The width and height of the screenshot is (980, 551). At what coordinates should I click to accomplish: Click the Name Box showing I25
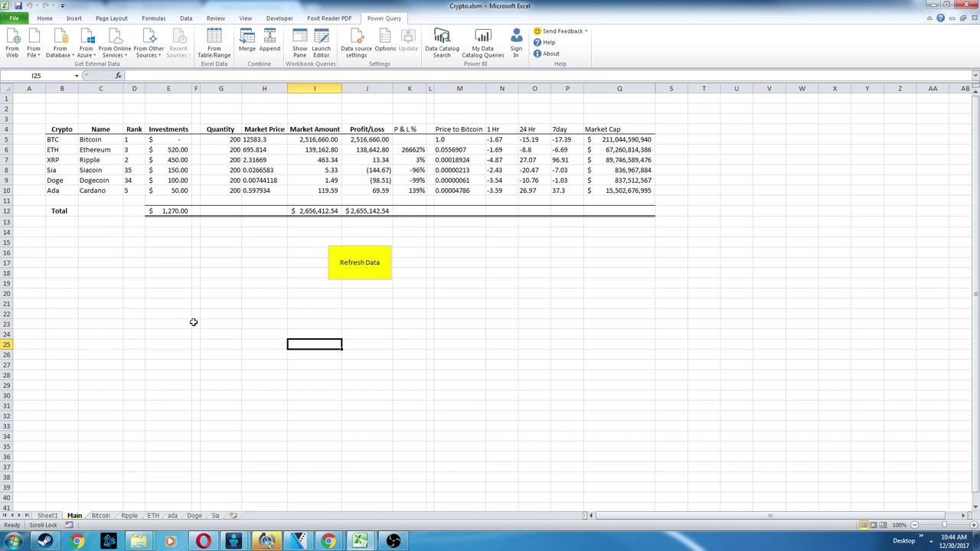(x=37, y=76)
